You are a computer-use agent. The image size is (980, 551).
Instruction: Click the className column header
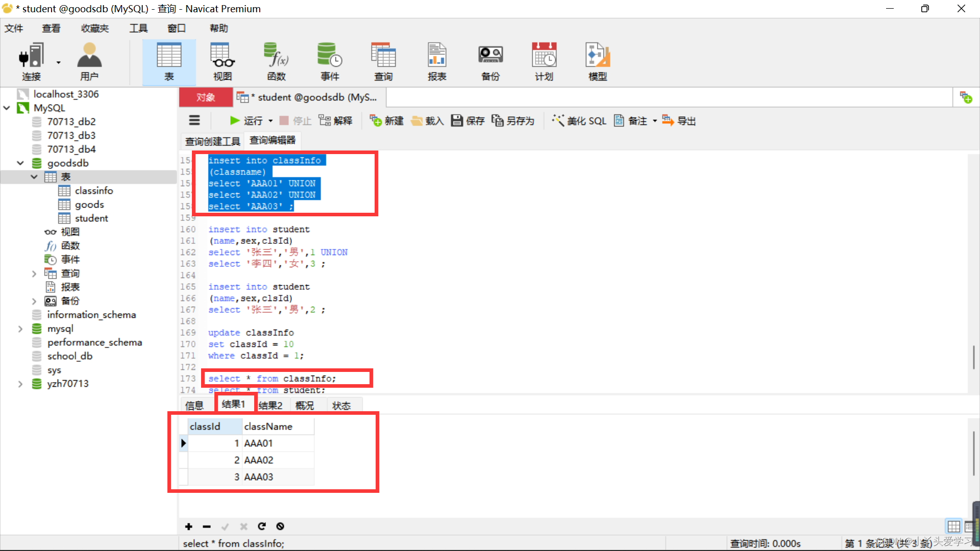click(278, 426)
